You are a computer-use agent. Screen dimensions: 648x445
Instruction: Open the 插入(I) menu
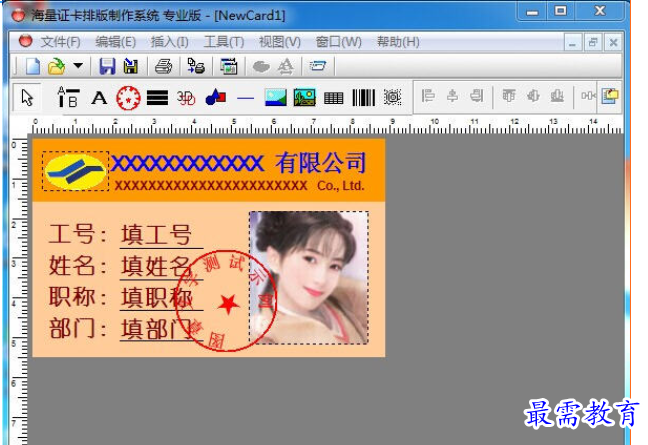point(169,42)
